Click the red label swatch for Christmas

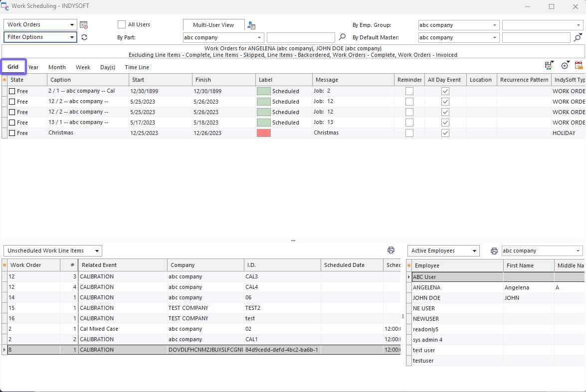[x=263, y=133]
